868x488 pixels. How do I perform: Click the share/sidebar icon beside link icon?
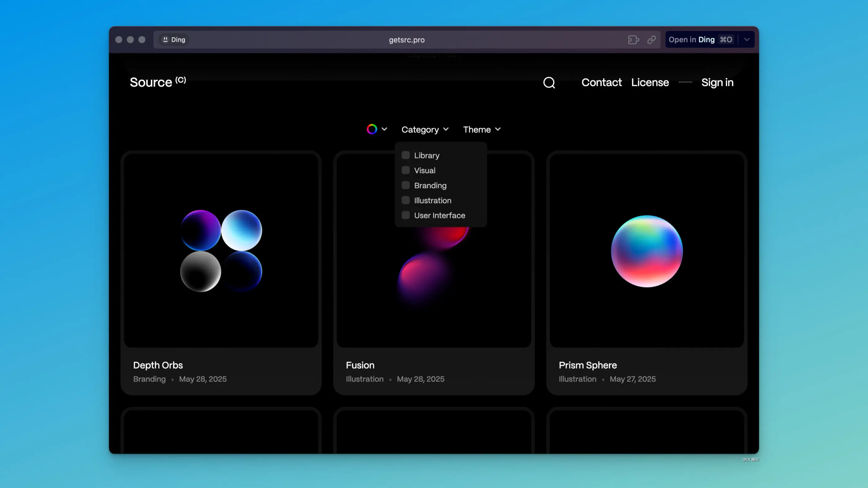(633, 40)
